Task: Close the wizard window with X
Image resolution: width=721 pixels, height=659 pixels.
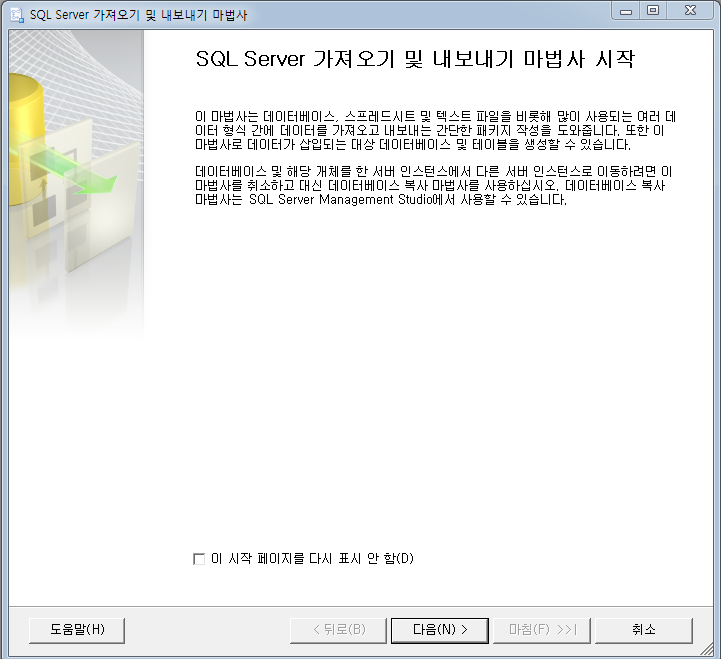Action: [691, 11]
